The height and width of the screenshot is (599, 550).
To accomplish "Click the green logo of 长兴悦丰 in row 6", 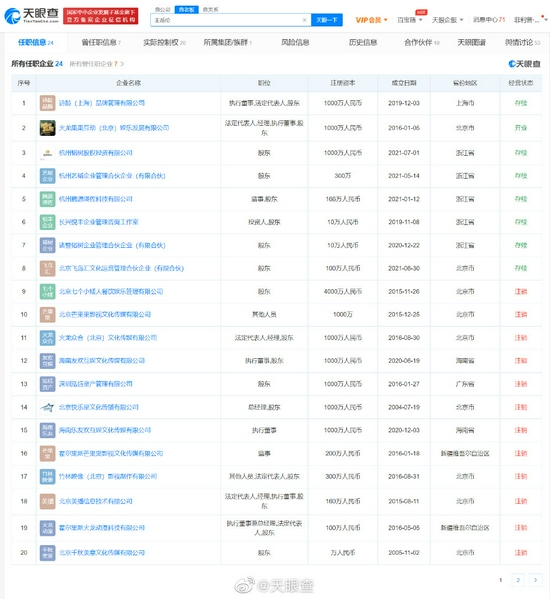I will [x=47, y=222].
